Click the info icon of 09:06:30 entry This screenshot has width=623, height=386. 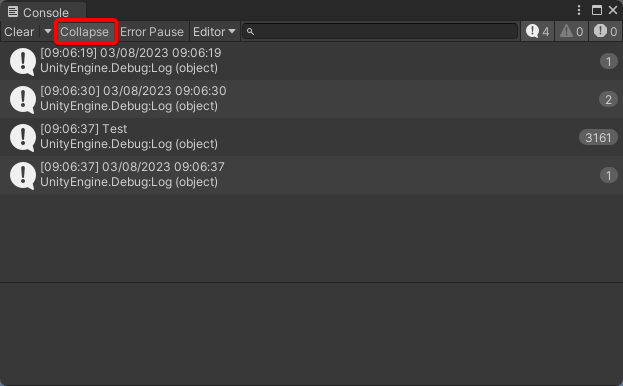[23, 100]
